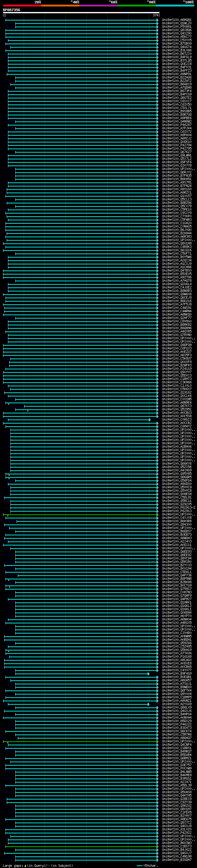Viewport: 197px width, 868px height.
Task: Select hit label UniRef100_Q66KY6
Action: [177, 463]
